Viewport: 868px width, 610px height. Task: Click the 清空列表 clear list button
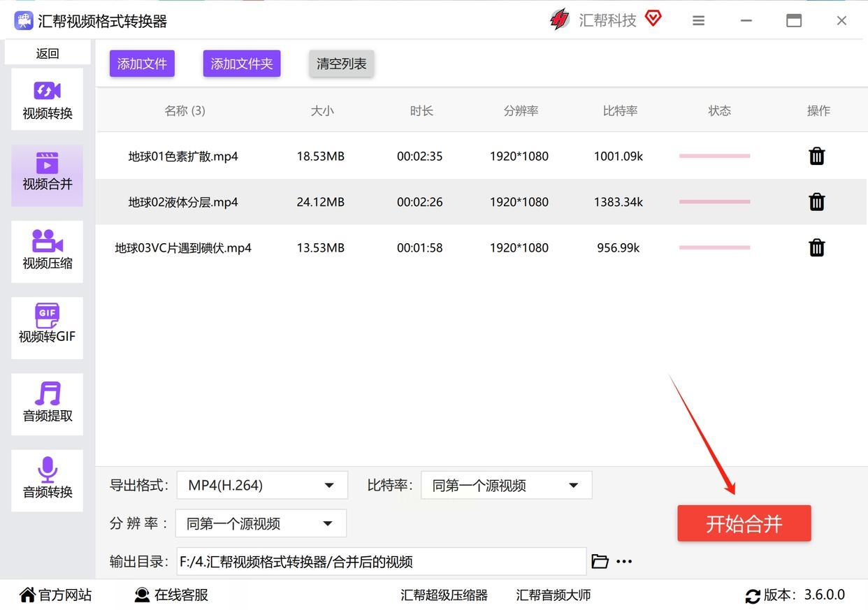[341, 64]
